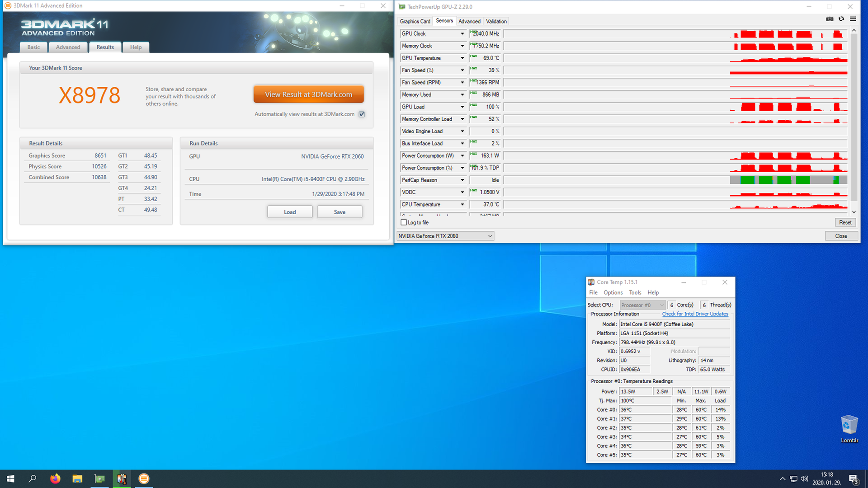Click Load button in Run Details
868x488 pixels.
click(290, 212)
